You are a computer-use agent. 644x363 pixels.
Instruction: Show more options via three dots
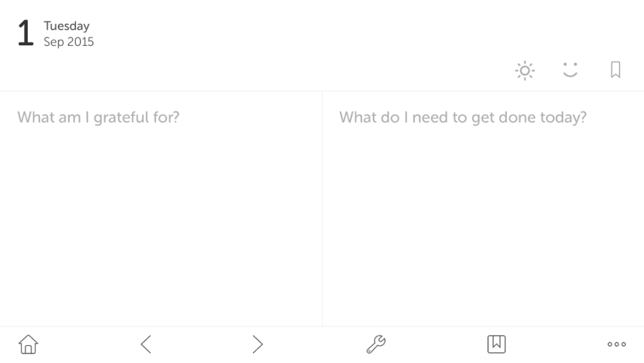616,344
